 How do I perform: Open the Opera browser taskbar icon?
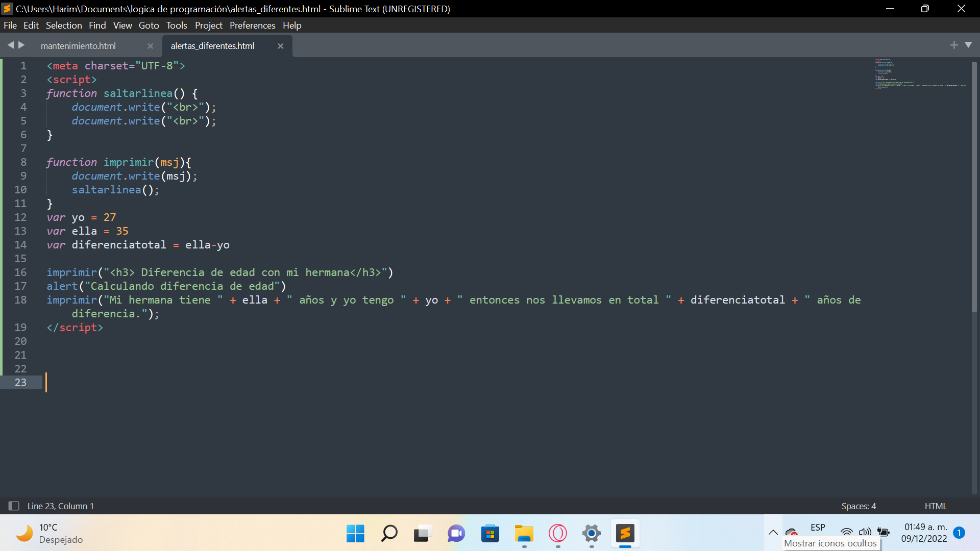point(558,534)
